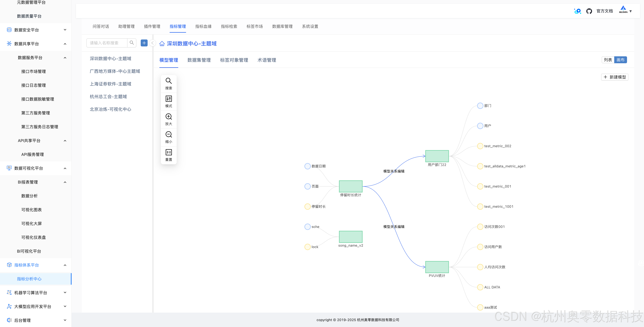The height and width of the screenshot is (327, 644).
Task: Click the 机器学习算法平台 icon
Action: (9, 292)
